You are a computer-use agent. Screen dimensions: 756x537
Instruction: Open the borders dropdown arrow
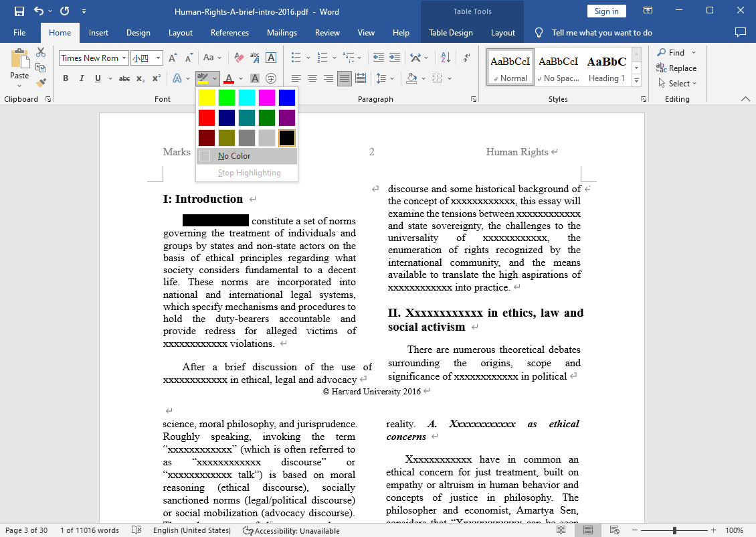(450, 78)
